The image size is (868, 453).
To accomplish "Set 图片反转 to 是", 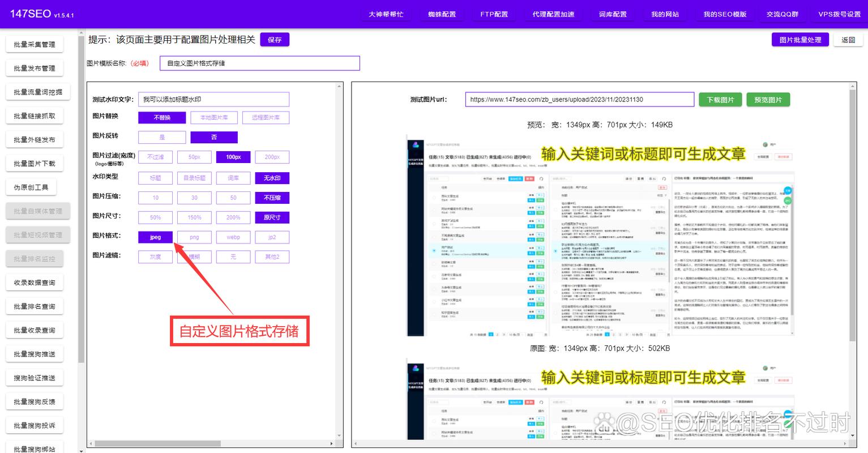I will [162, 137].
